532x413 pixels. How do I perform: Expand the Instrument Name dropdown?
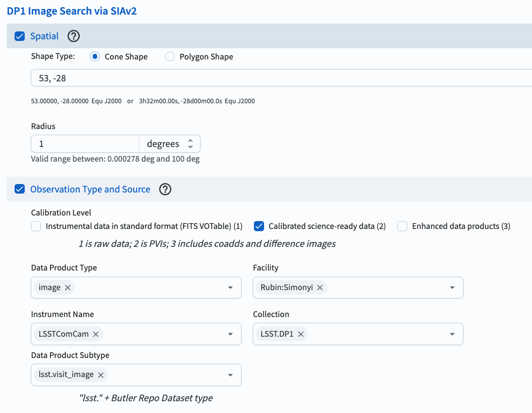[230, 334]
